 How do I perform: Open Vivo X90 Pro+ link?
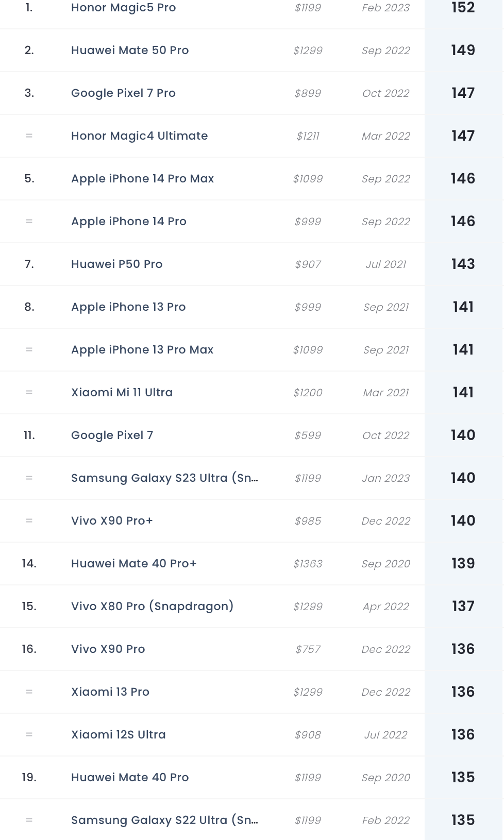[112, 521]
